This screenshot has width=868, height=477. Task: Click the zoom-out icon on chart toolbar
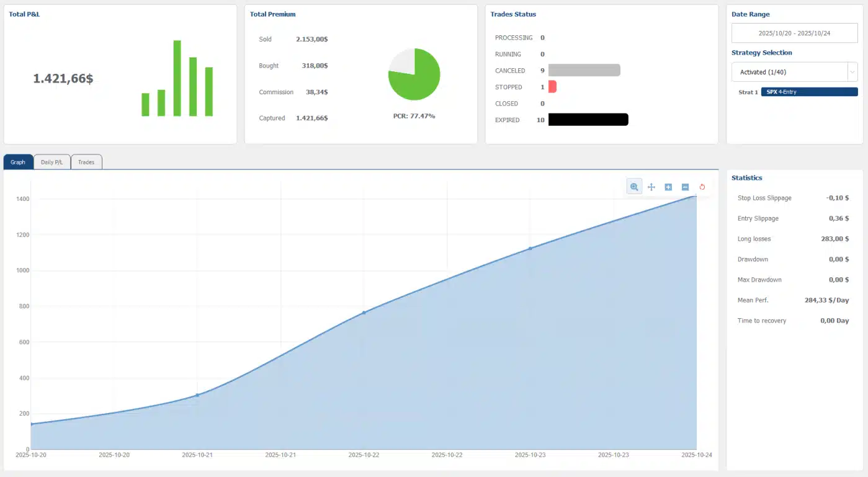(x=685, y=186)
